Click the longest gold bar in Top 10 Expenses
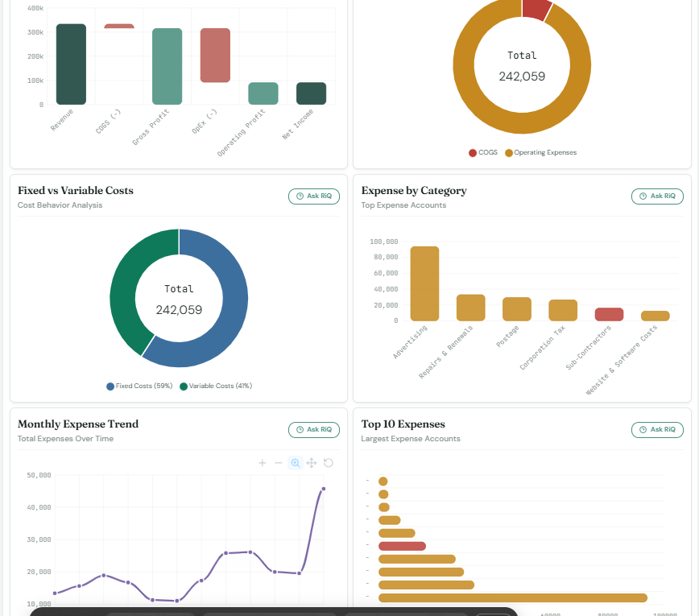The width and height of the screenshot is (699, 616). [513, 597]
